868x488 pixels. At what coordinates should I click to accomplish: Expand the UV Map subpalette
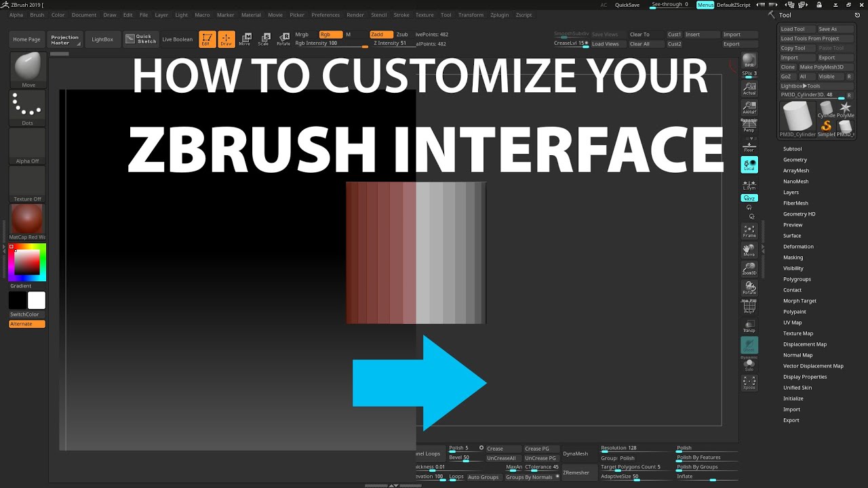(792, 323)
